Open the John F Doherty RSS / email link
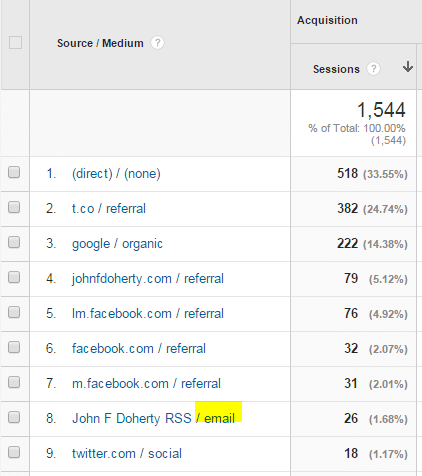The width and height of the screenshot is (422, 476). [x=153, y=418]
